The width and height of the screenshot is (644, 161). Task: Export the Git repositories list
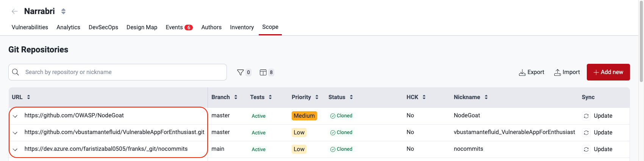(x=531, y=72)
